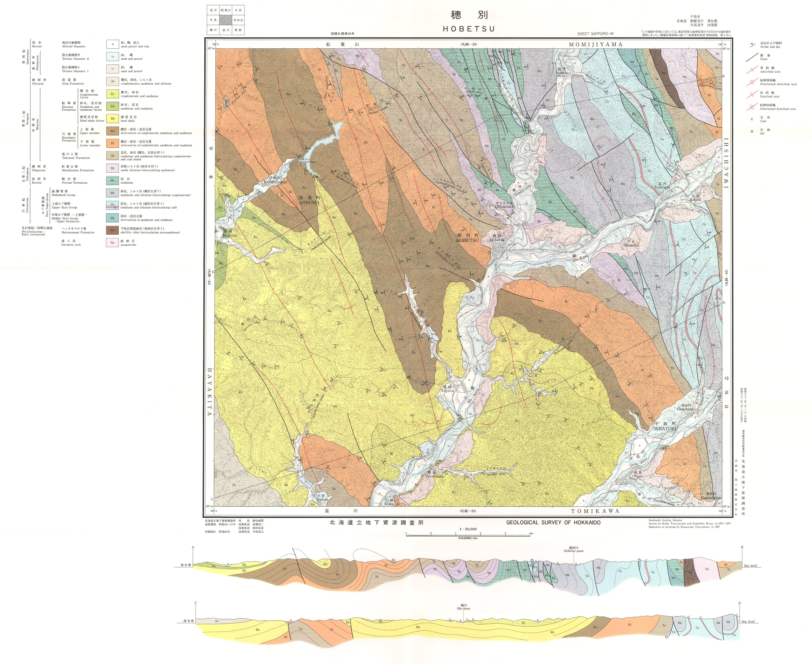Image resolution: width=812 pixels, height=664 pixels.
Task: Click the HOBETSU map title
Action: click(x=468, y=29)
